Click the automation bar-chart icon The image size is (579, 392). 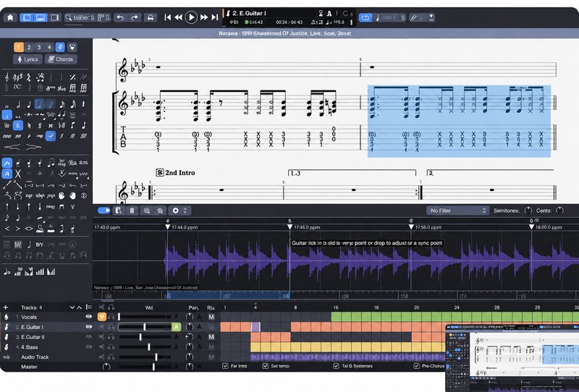click(40, 272)
